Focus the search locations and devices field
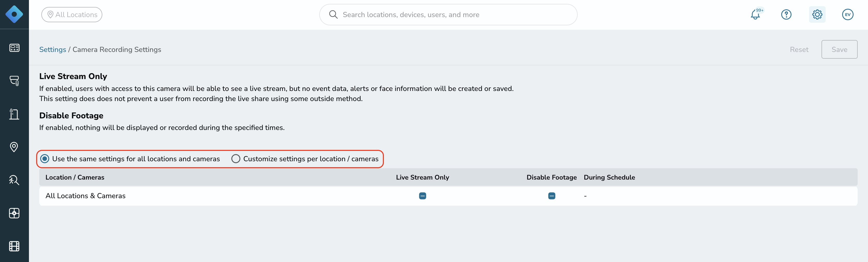 (448, 14)
